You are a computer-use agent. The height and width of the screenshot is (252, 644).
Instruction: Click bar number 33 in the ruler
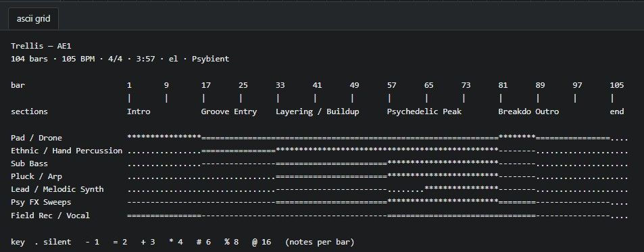point(280,85)
